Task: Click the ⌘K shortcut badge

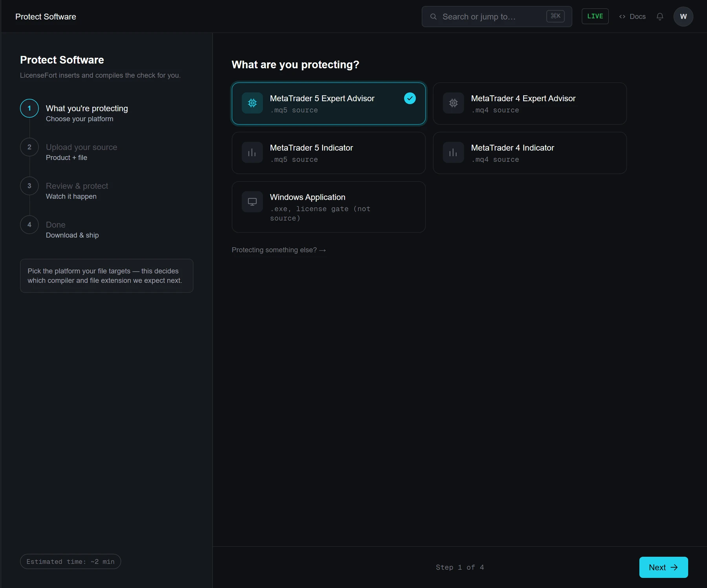Action: (x=555, y=16)
